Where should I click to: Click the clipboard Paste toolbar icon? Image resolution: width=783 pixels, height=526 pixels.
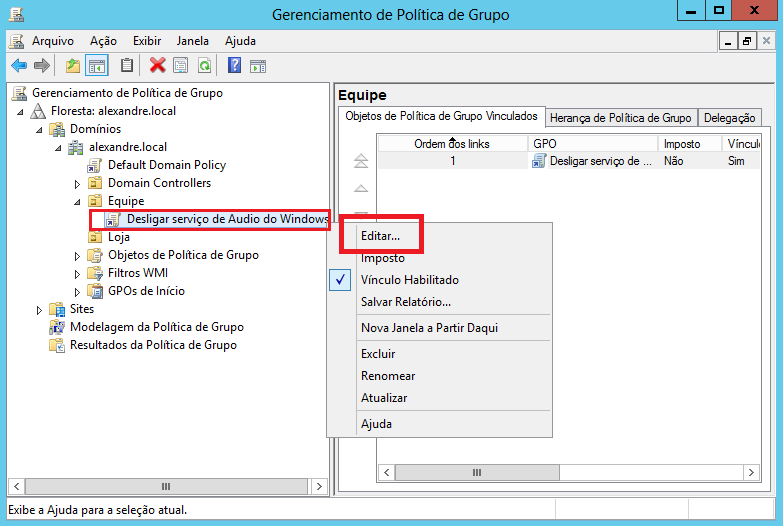127,65
